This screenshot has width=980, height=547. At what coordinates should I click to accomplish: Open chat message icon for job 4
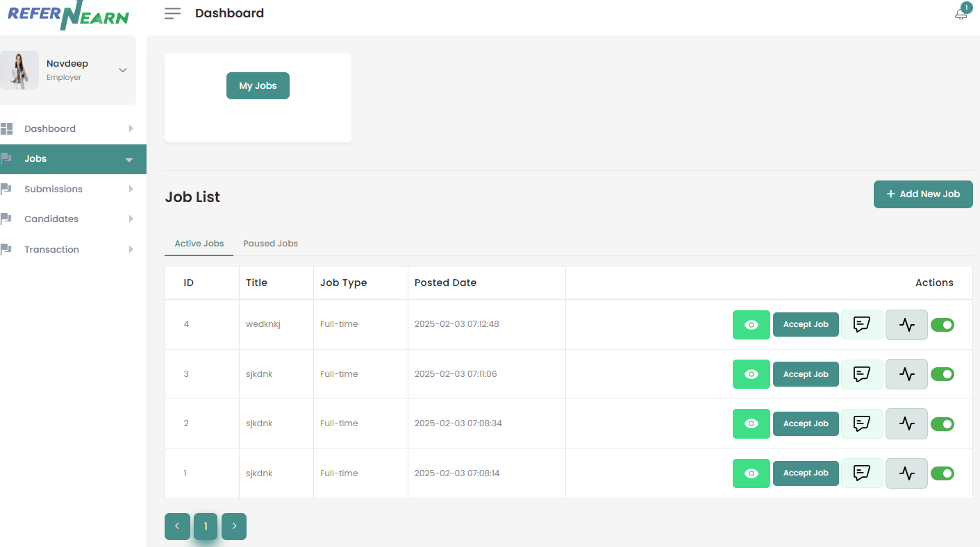862,324
